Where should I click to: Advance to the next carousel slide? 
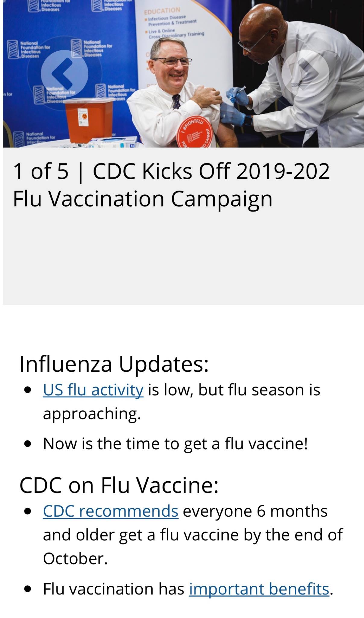(305, 73)
